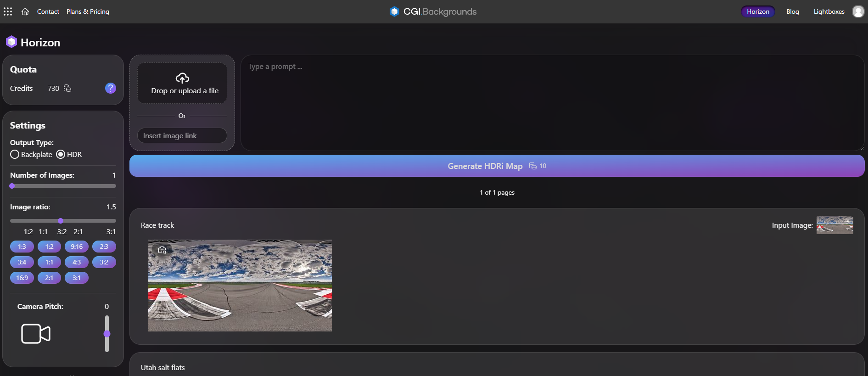The image size is (868, 376).
Task: Select the Backplate output type
Action: coord(15,155)
